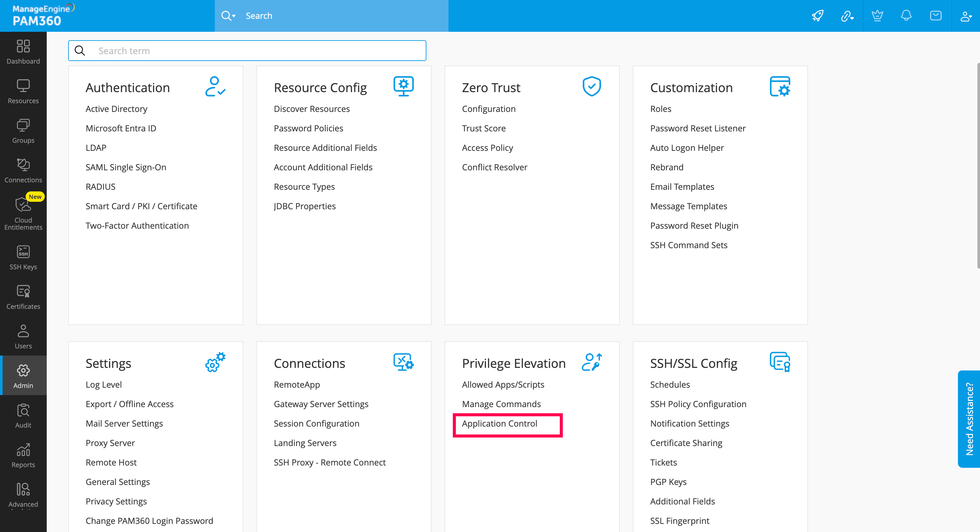Open the mail envelope icon
Viewport: 980px width, 532px height.
click(x=936, y=16)
